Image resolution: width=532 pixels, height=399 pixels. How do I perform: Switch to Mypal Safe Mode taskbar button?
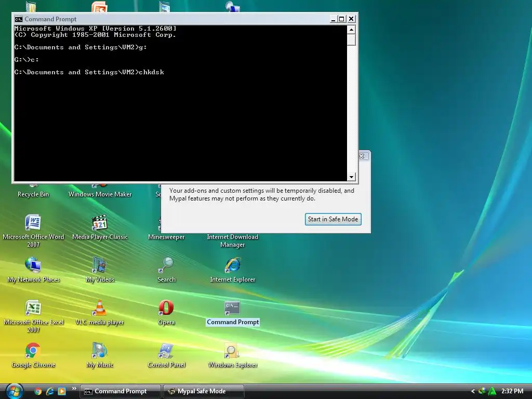pos(204,391)
